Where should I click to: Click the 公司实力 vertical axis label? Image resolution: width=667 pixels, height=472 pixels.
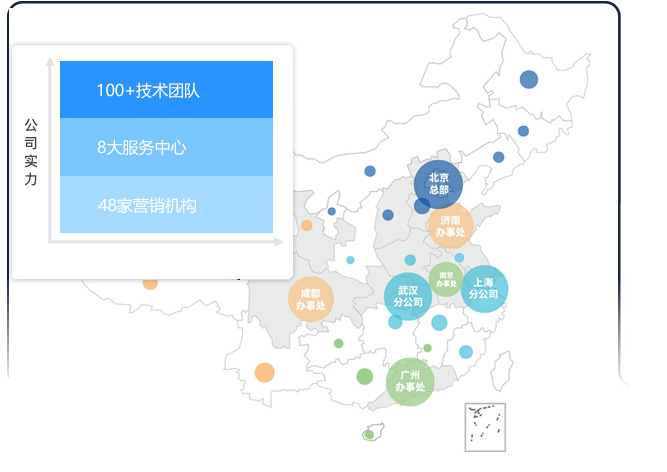[x=31, y=152]
